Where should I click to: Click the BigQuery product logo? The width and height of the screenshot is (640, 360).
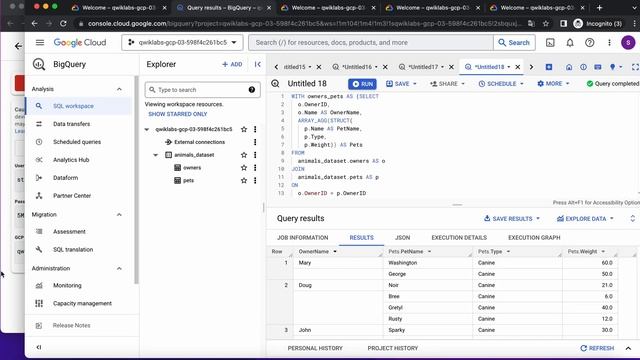point(39,64)
